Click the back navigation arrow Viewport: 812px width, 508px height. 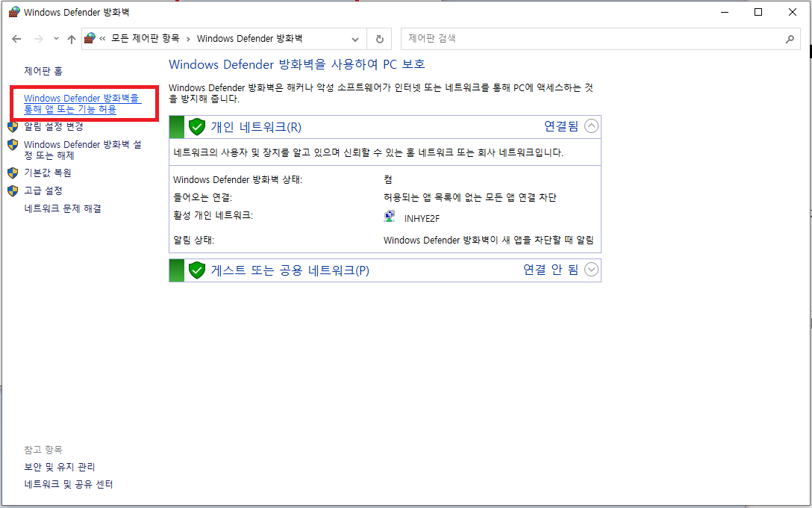(16, 38)
